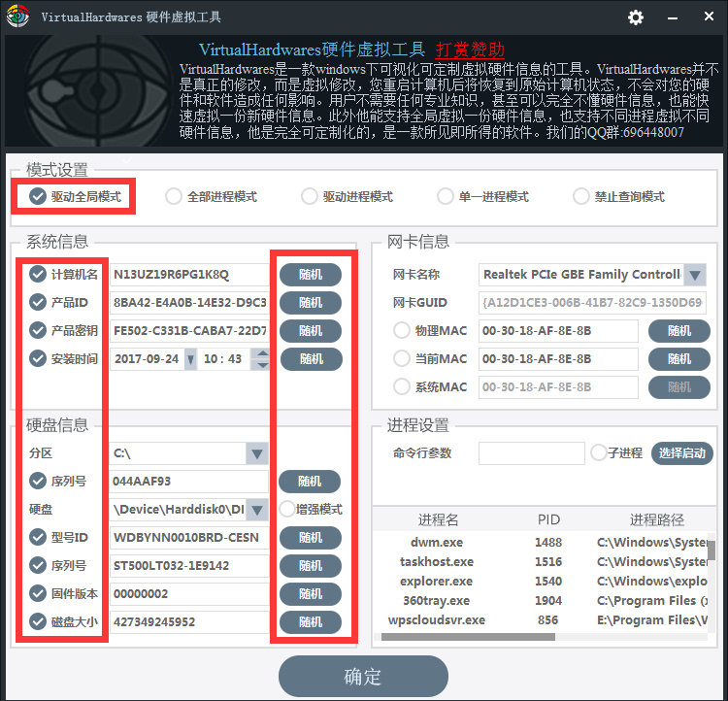Decrease the install time with down arrow
The height and width of the screenshot is (701, 728).
click(x=263, y=365)
